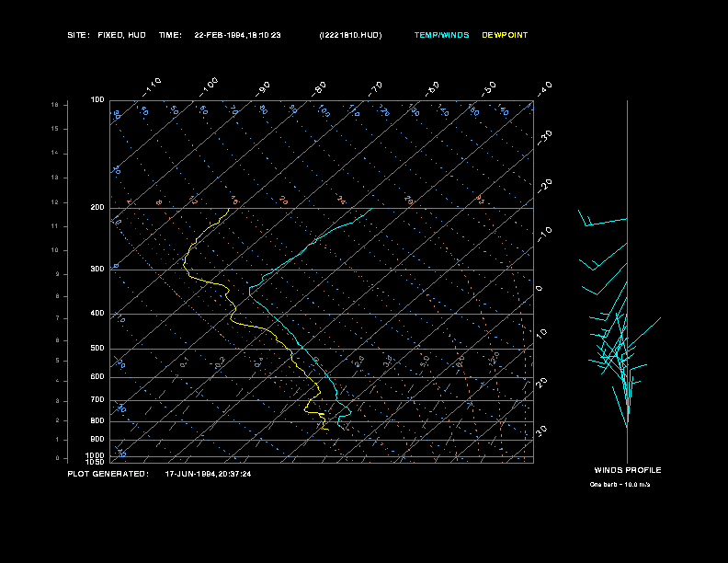The height and width of the screenshot is (563, 728).
Task: Click the file name (I2221810.HUD)
Action: click(x=350, y=35)
